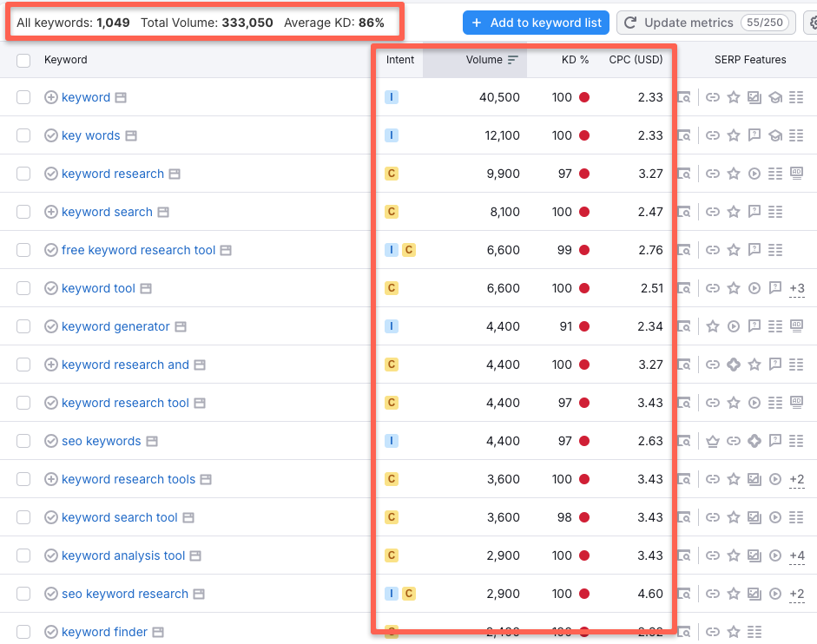Click the people-also-ask icon for "keyword search"
This screenshot has width=817, height=644.
(754, 212)
